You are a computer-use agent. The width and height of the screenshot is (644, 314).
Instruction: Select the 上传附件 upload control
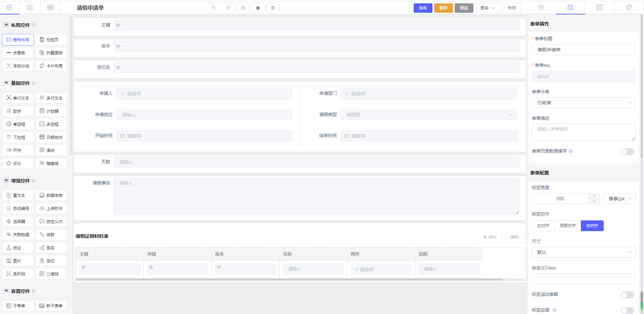pyautogui.click(x=51, y=208)
